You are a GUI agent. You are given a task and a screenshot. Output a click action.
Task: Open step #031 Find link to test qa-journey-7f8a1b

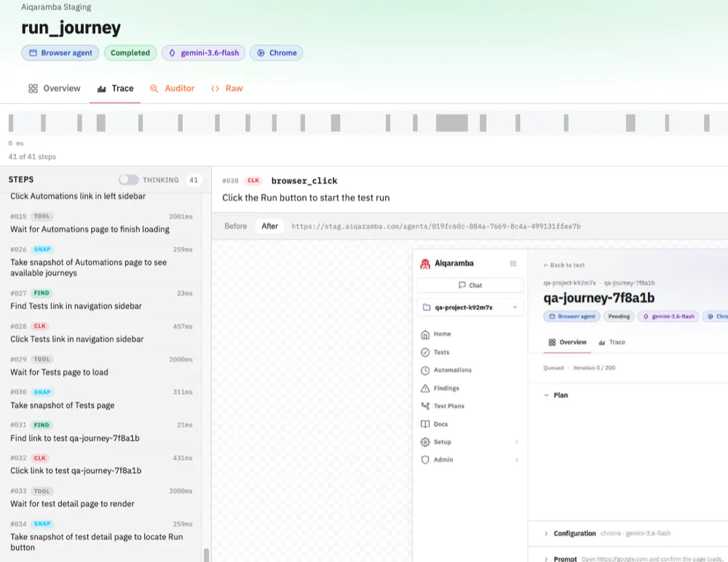pos(101,432)
